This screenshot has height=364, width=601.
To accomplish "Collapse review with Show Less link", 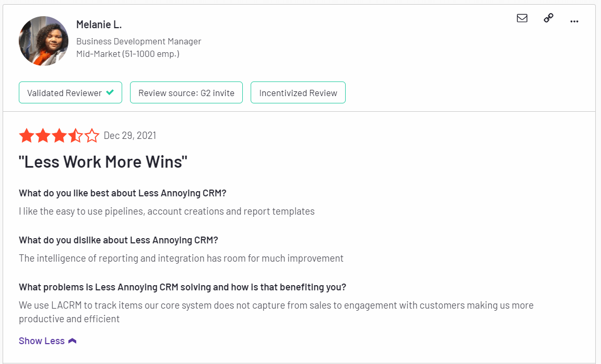I will 42,340.
